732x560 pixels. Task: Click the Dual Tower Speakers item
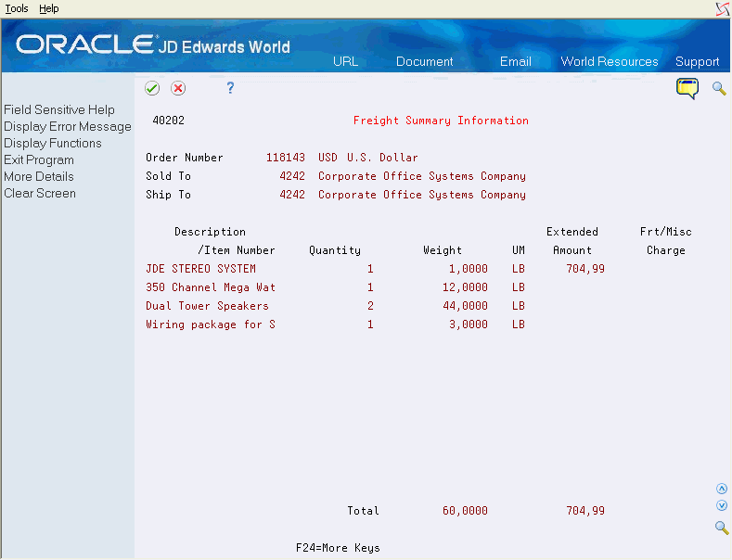(207, 306)
